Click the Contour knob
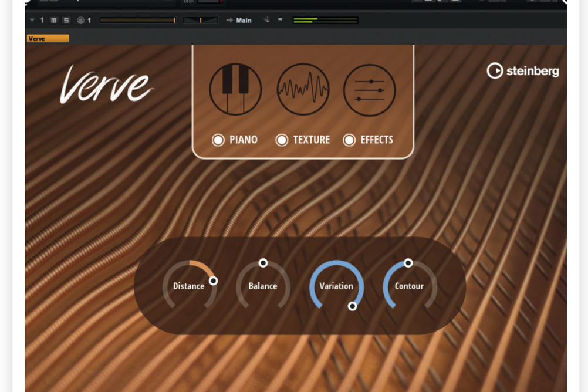Screen dimensions: 588x392 [x=410, y=286]
